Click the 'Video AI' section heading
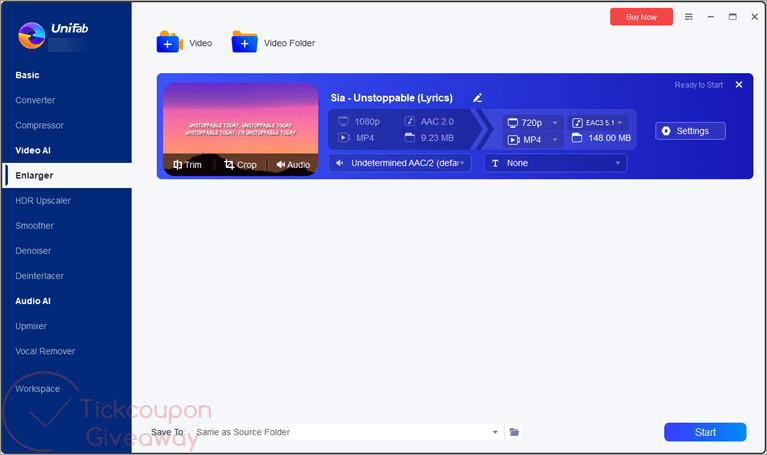The height and width of the screenshot is (455, 767). pos(33,150)
